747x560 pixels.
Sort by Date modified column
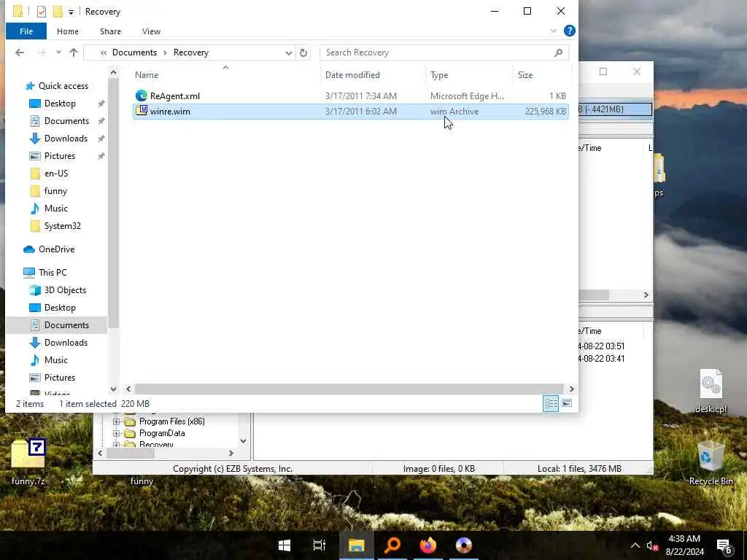(352, 75)
